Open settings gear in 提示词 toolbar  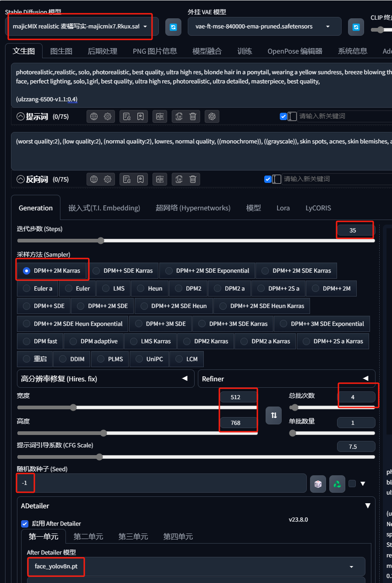(108, 116)
